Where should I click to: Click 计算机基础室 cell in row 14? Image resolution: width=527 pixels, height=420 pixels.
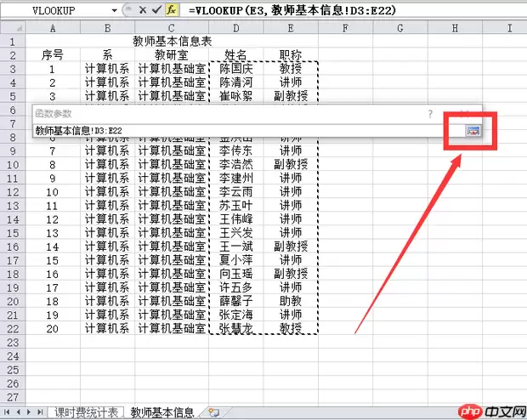coord(172,219)
